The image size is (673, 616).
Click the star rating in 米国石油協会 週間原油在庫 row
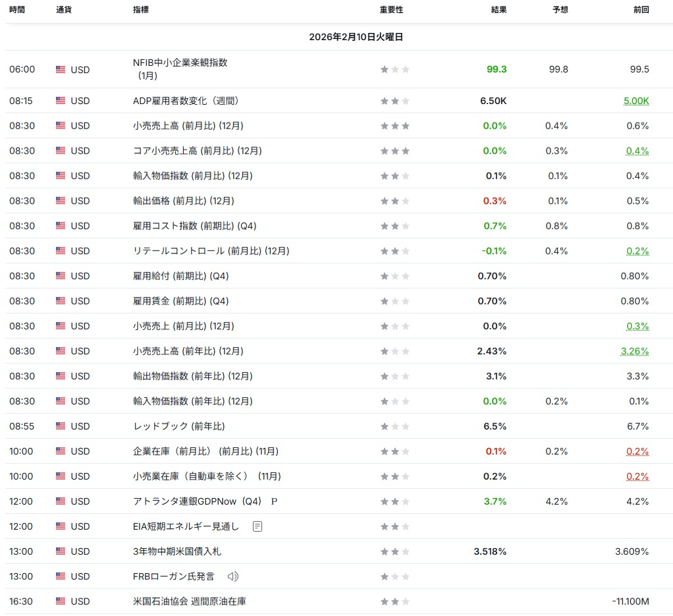(395, 602)
